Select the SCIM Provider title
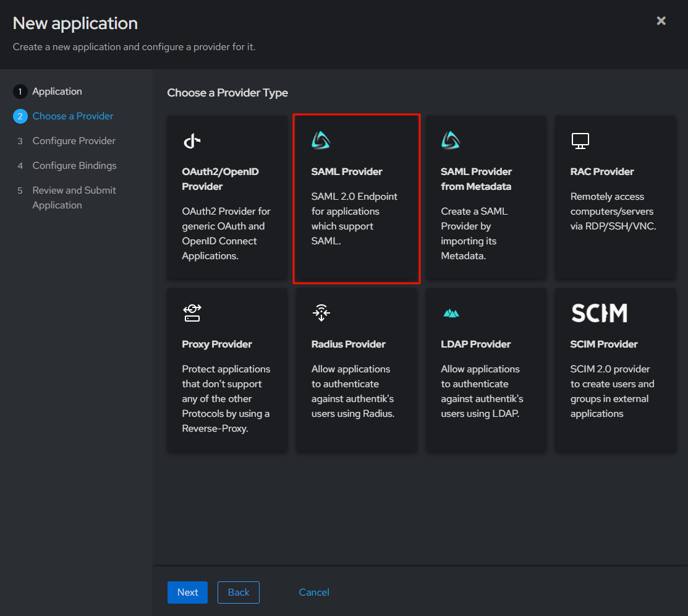 (604, 344)
